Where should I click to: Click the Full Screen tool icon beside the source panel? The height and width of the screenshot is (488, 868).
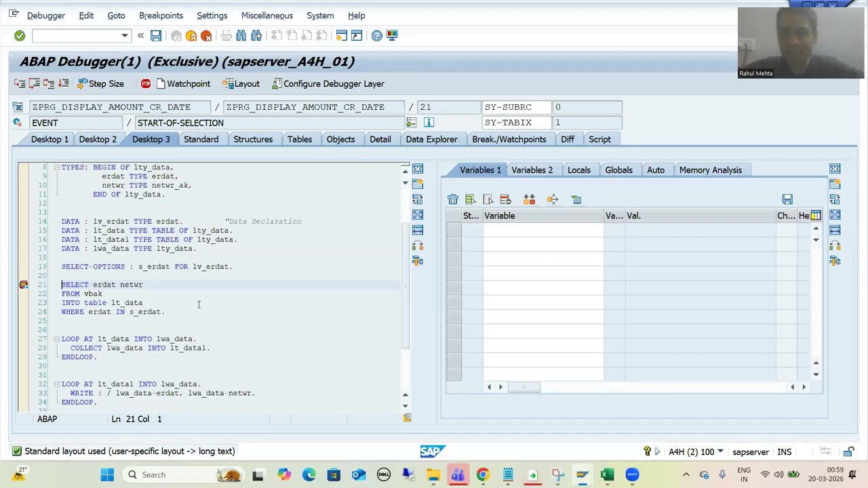(x=418, y=215)
